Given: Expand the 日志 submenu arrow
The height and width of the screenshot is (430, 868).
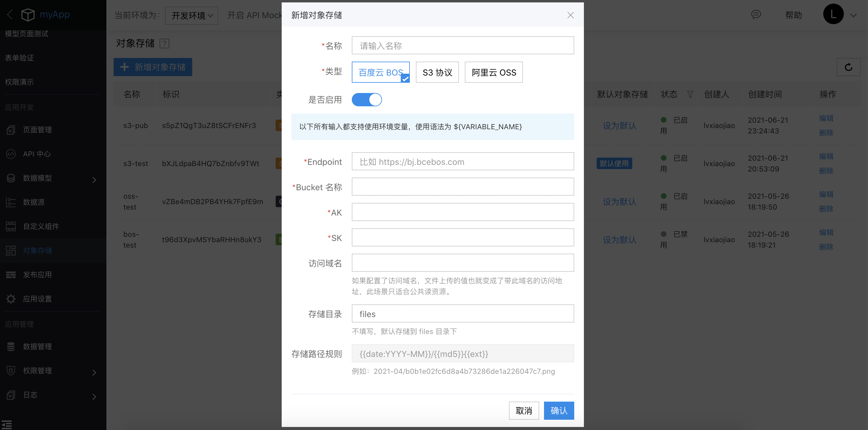Looking at the screenshot, I should (94, 397).
